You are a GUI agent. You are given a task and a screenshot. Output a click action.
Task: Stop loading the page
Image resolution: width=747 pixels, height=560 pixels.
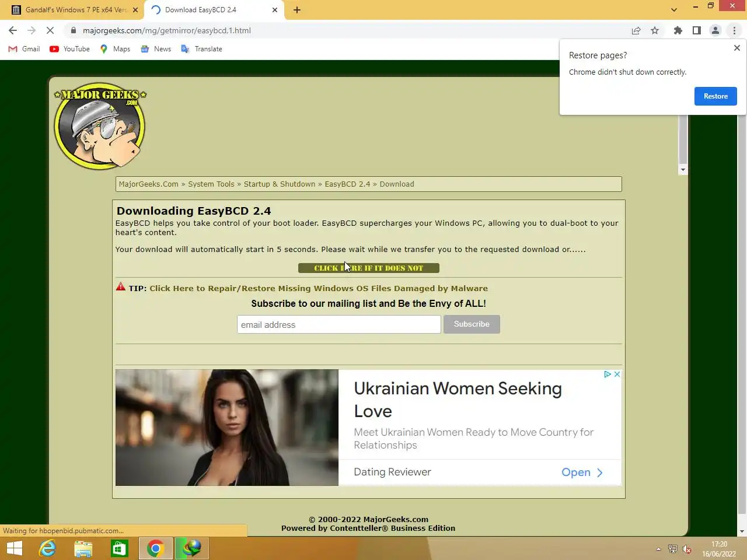pos(50,30)
